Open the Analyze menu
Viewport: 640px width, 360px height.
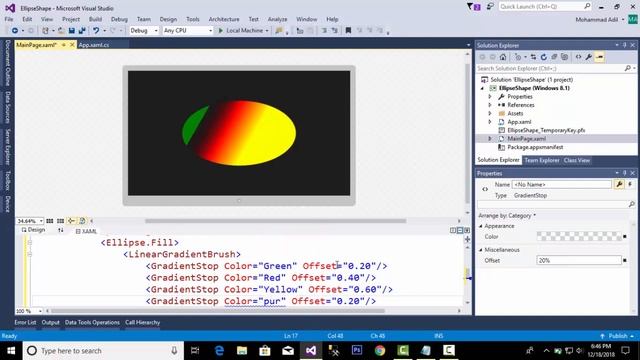[278, 19]
